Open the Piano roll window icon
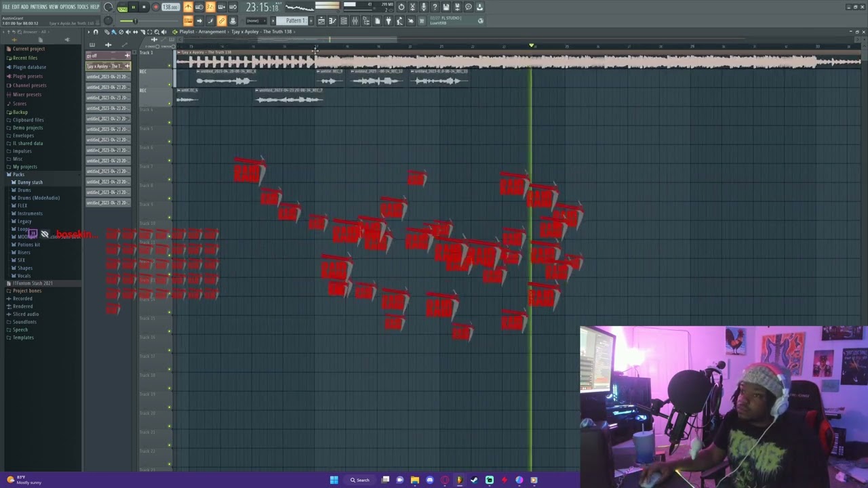Viewport: 868px width, 488px height. (332, 20)
